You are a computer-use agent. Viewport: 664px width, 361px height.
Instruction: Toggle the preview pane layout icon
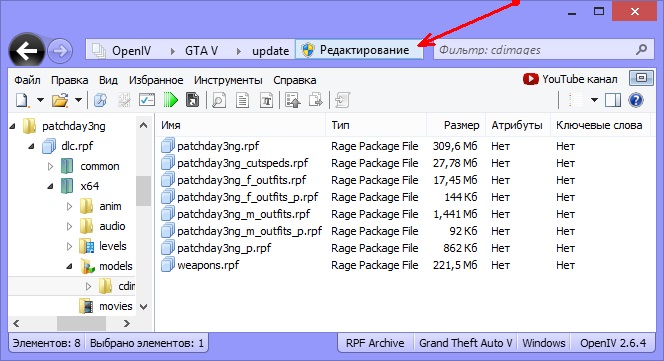(613, 100)
